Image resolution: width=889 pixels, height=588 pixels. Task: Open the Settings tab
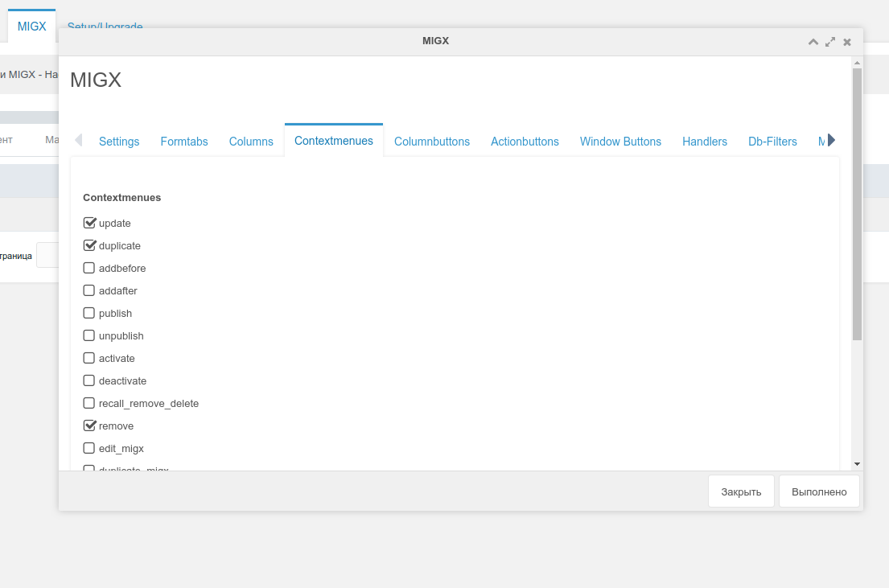point(119,142)
